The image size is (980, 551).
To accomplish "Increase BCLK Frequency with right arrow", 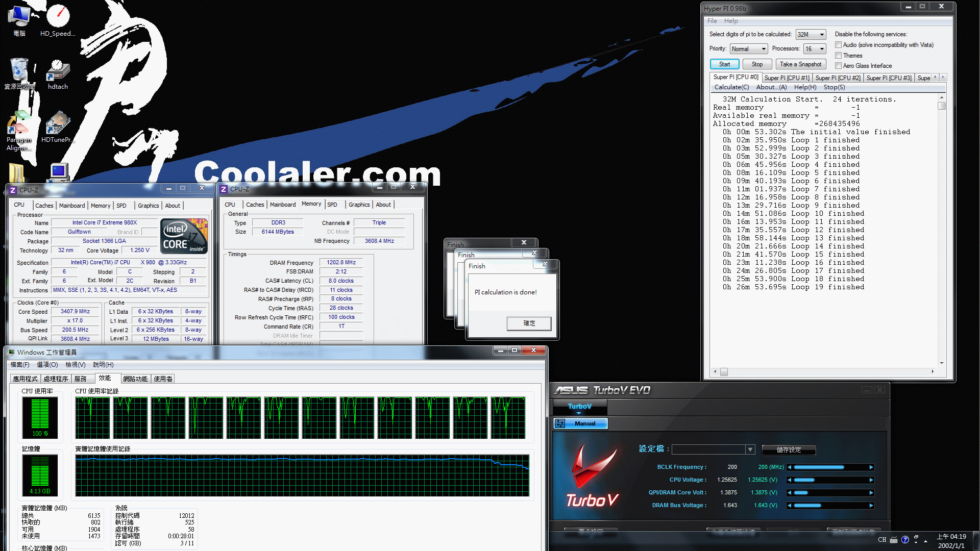I will coord(871,467).
